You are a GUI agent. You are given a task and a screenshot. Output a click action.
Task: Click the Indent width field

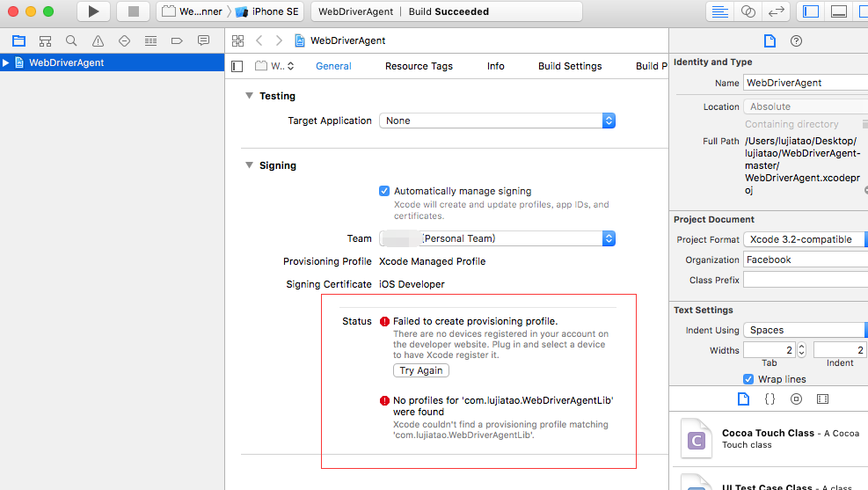click(841, 350)
